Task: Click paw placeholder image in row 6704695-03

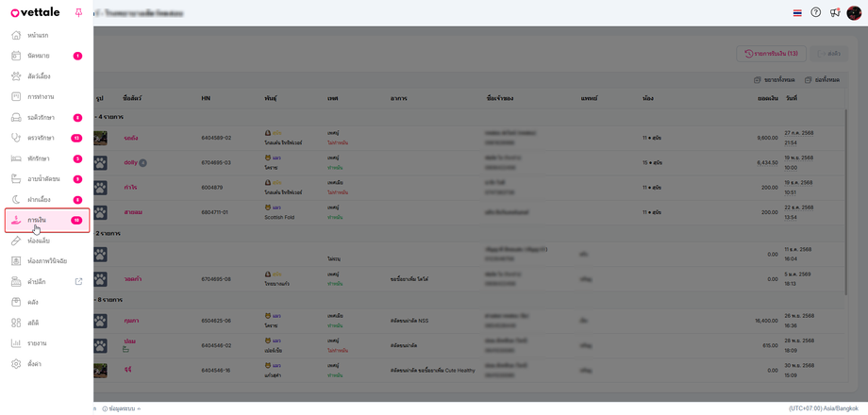Action: (100, 162)
